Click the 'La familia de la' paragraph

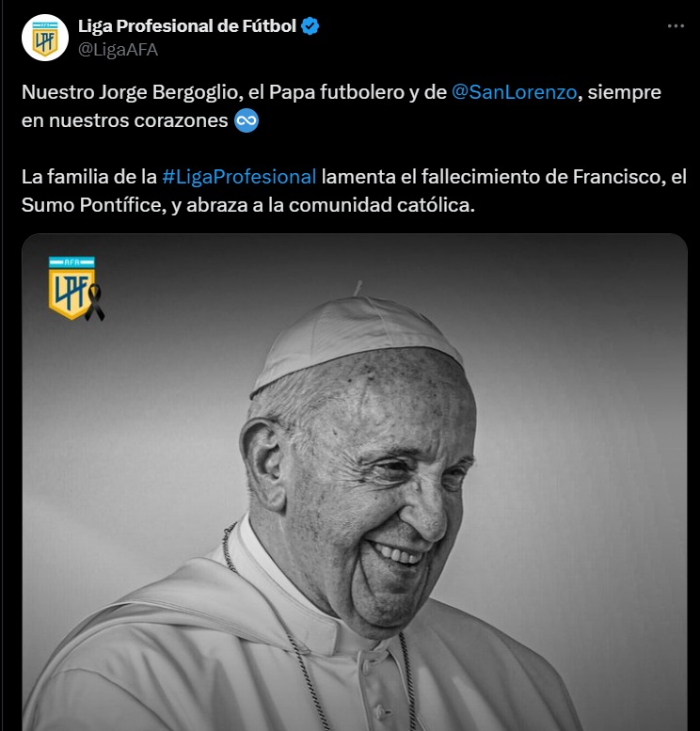point(354,191)
